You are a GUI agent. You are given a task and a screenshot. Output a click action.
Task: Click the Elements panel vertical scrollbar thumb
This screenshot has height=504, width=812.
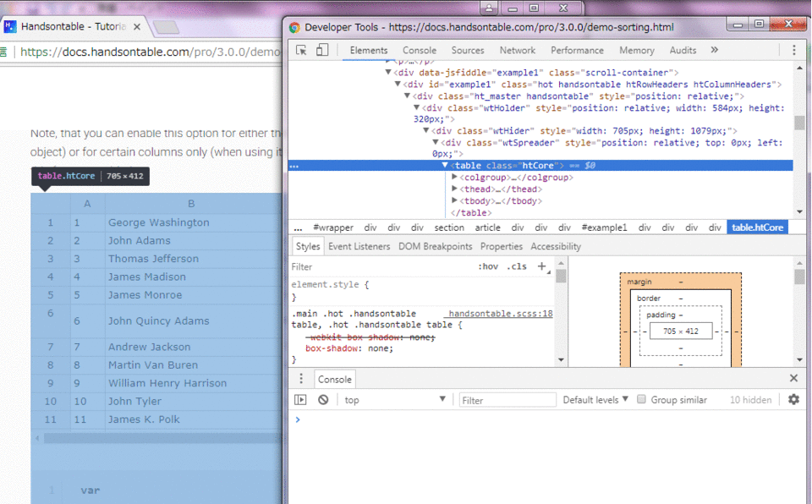(x=799, y=123)
